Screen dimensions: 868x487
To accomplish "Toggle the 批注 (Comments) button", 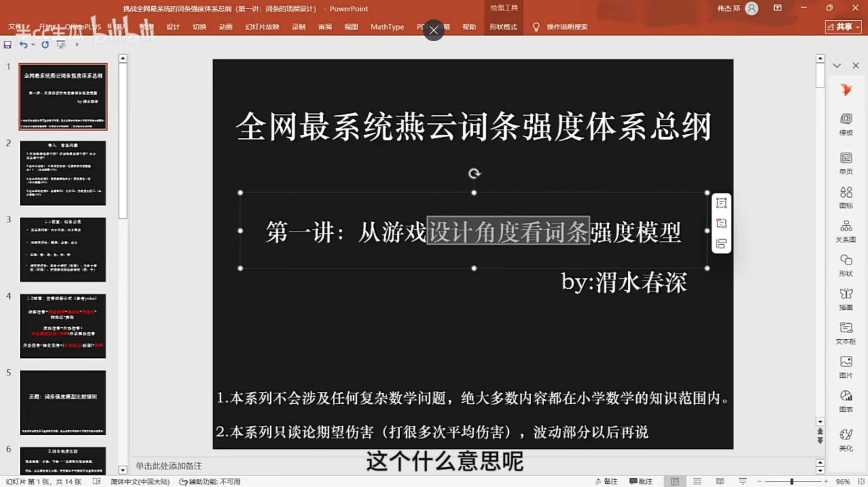I will [x=641, y=482].
